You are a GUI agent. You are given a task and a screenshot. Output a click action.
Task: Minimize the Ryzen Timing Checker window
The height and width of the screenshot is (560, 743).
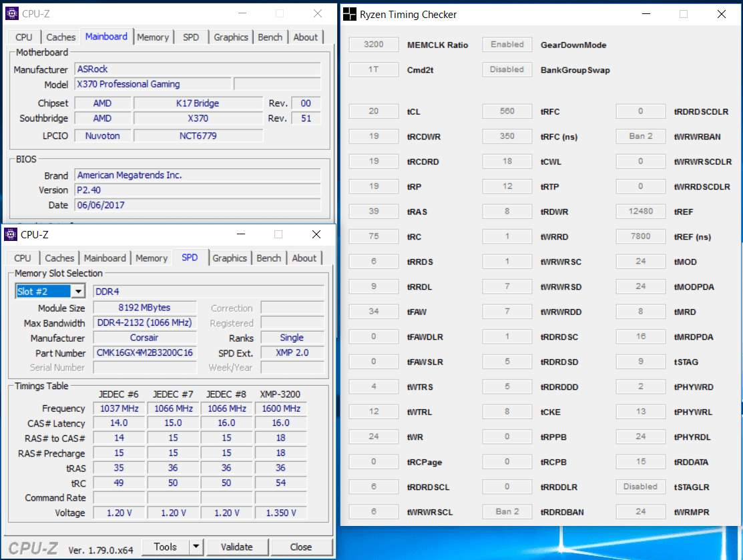coord(646,14)
